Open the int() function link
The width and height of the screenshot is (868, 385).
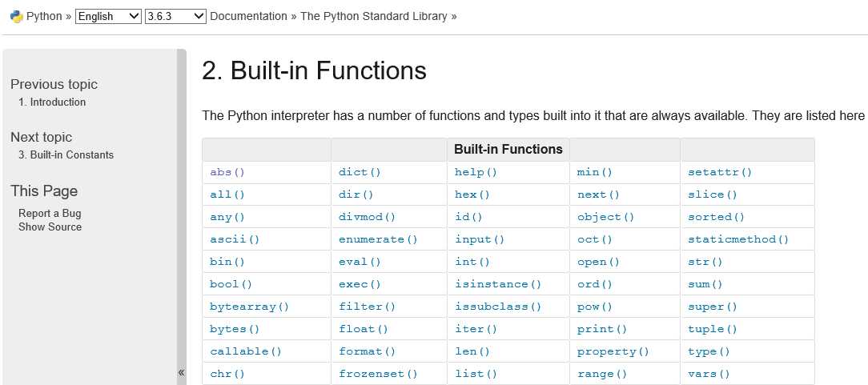pos(472,262)
